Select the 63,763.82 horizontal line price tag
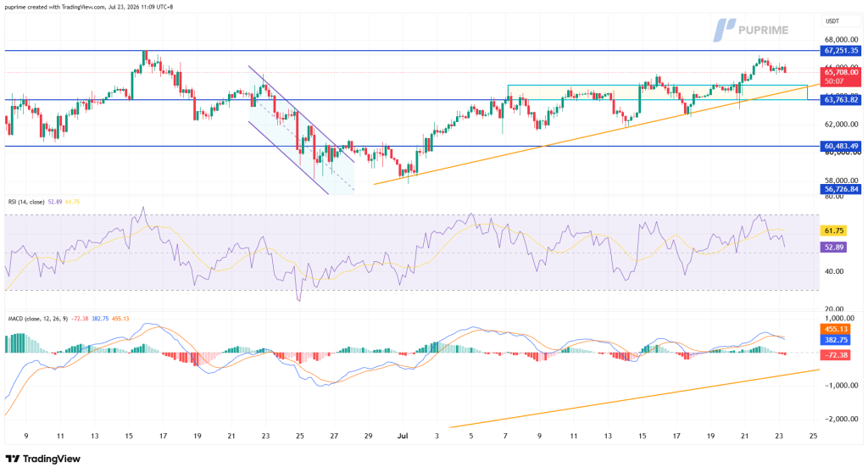The image size is (868, 473). coord(841,100)
